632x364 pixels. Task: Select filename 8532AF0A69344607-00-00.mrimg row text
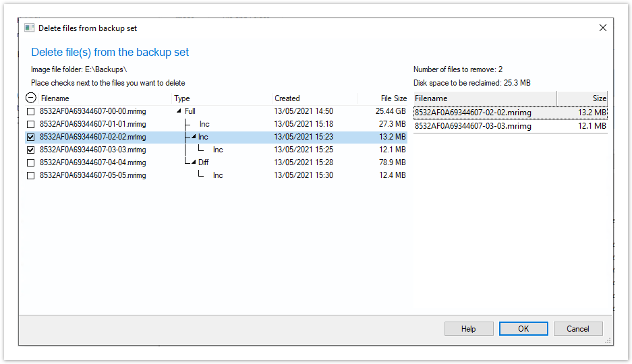click(x=92, y=111)
